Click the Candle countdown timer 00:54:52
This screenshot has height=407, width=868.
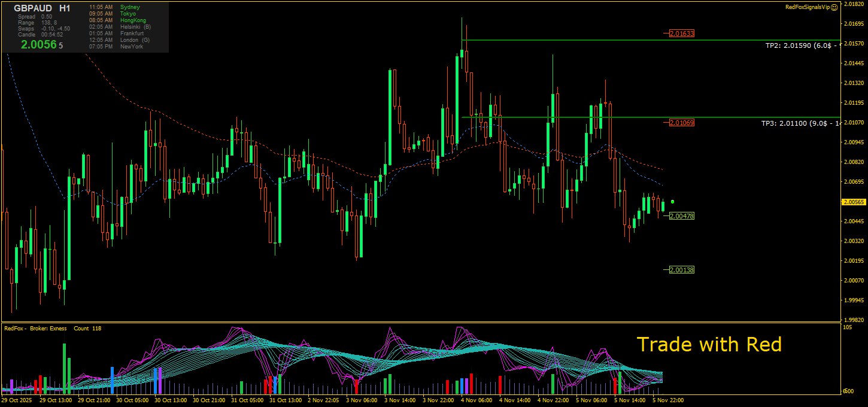click(x=52, y=35)
